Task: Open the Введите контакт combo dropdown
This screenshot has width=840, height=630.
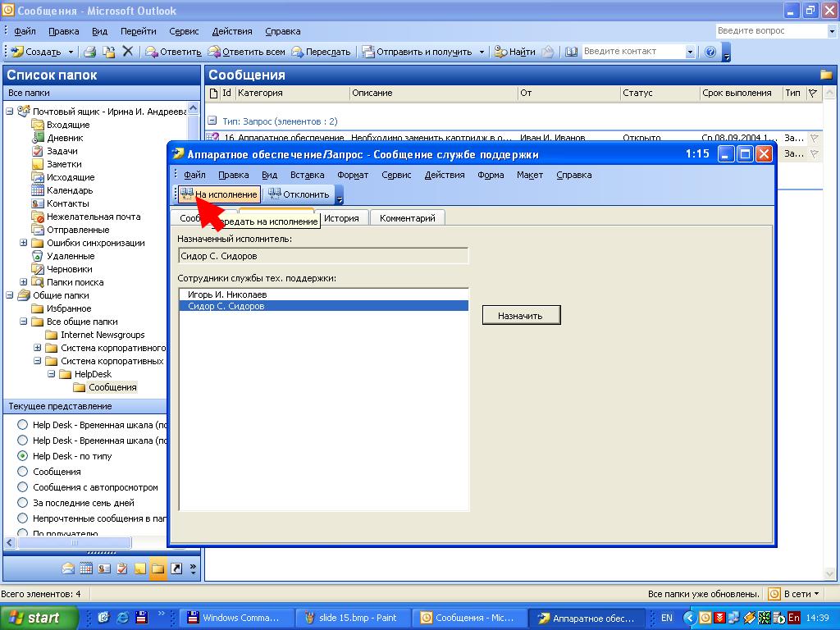Action: pyautogui.click(x=690, y=52)
